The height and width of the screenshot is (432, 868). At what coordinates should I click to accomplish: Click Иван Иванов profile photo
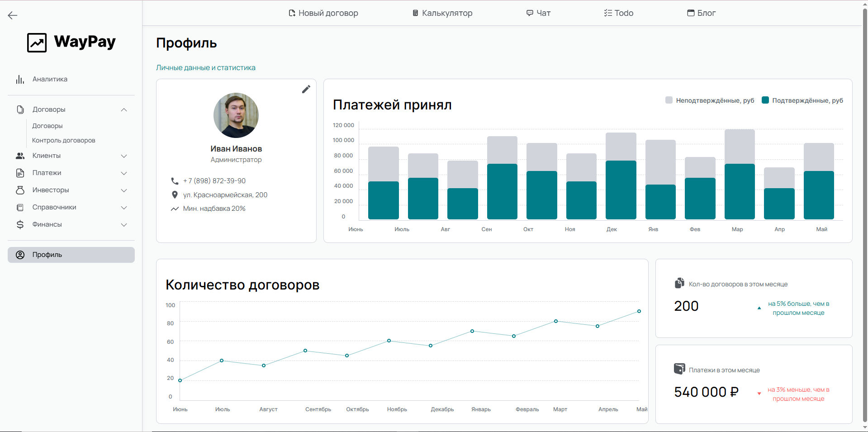pos(236,115)
